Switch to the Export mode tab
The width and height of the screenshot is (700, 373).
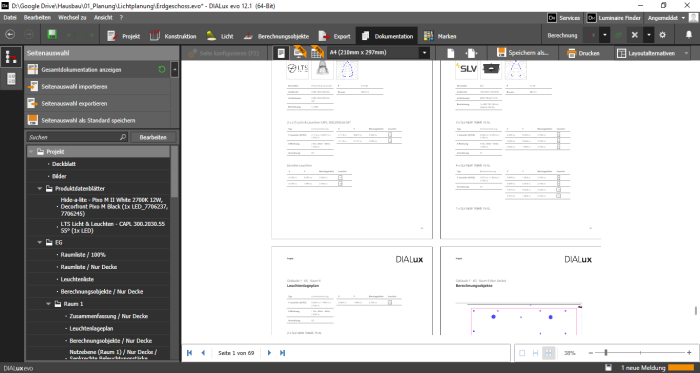(334, 36)
